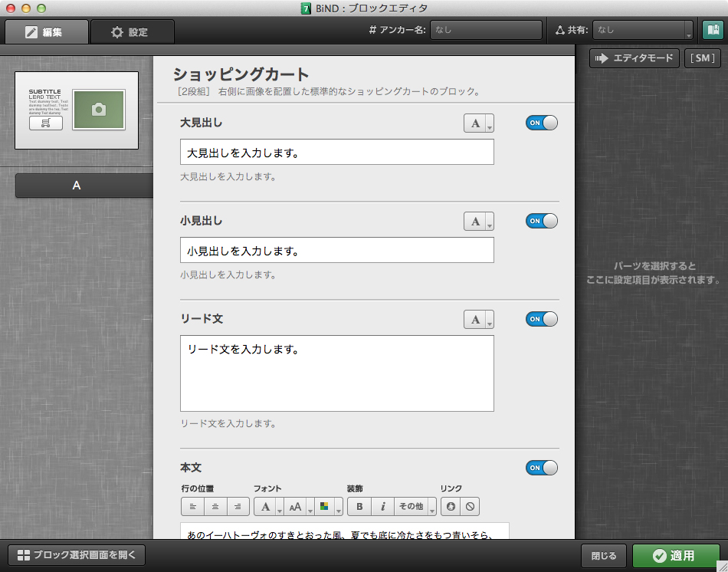Click the パーツを選択すると hint text
The height and width of the screenshot is (572, 728).
tap(654, 266)
